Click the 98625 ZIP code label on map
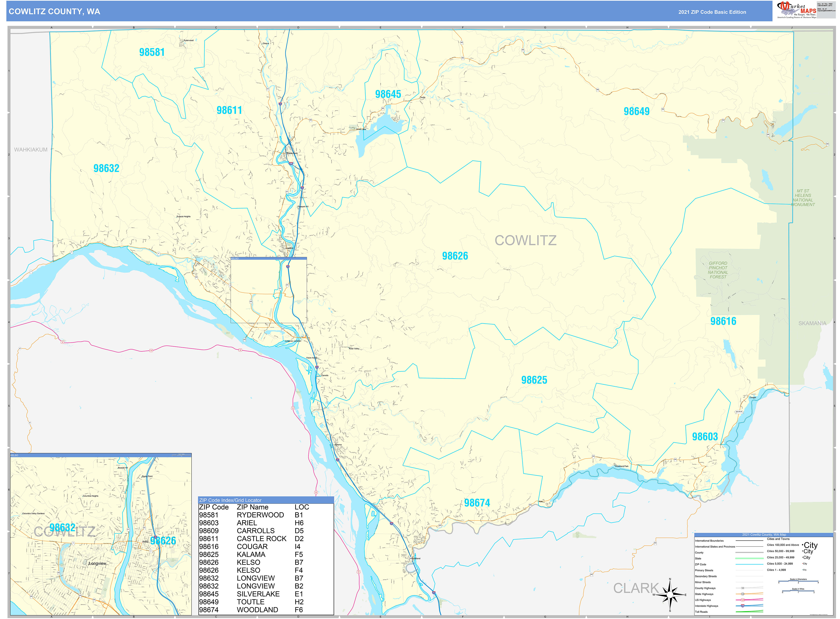840x619 pixels. coord(534,380)
